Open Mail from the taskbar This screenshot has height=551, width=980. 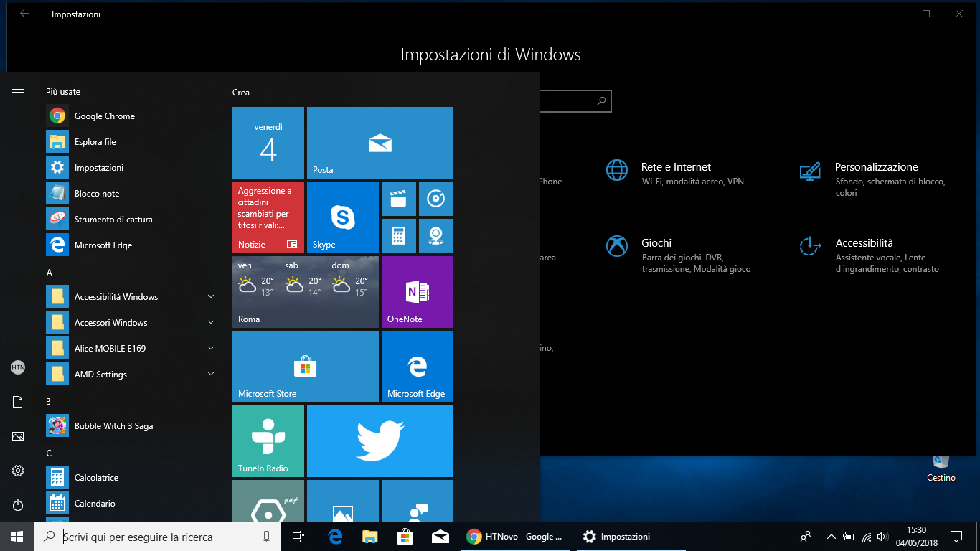coord(440,537)
